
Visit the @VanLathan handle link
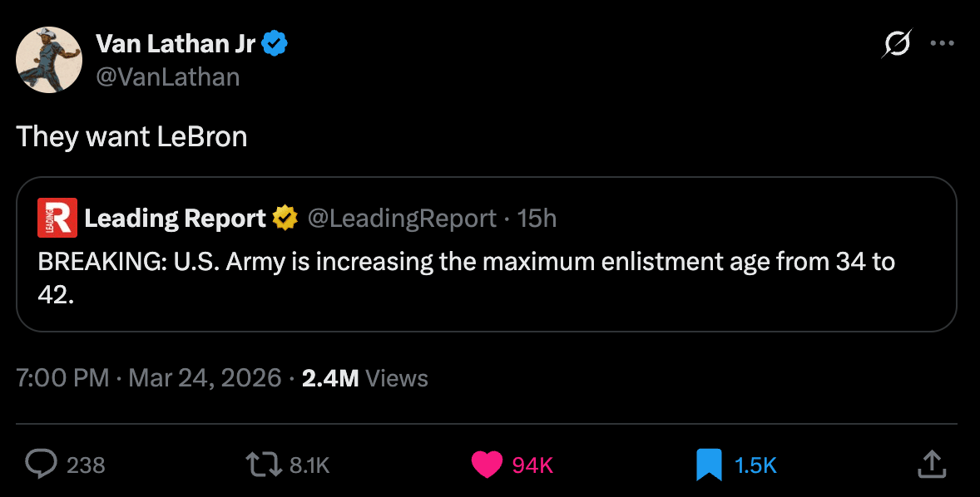tap(168, 76)
